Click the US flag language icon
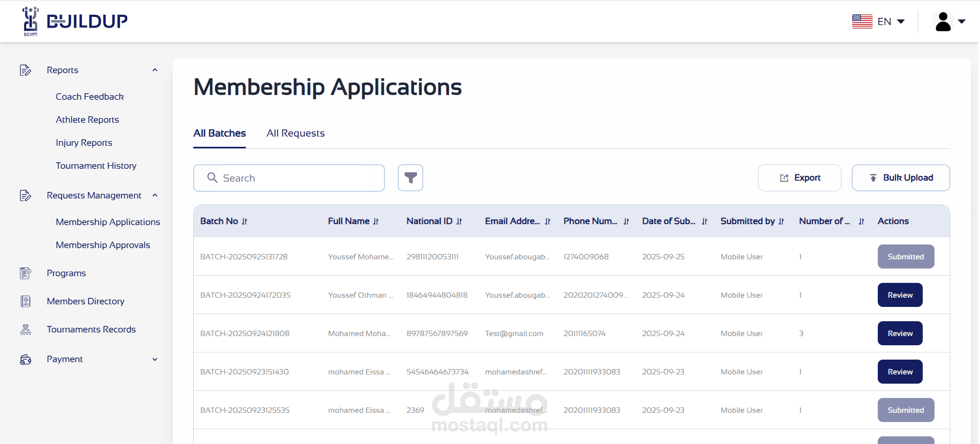The width and height of the screenshot is (980, 444). click(862, 21)
